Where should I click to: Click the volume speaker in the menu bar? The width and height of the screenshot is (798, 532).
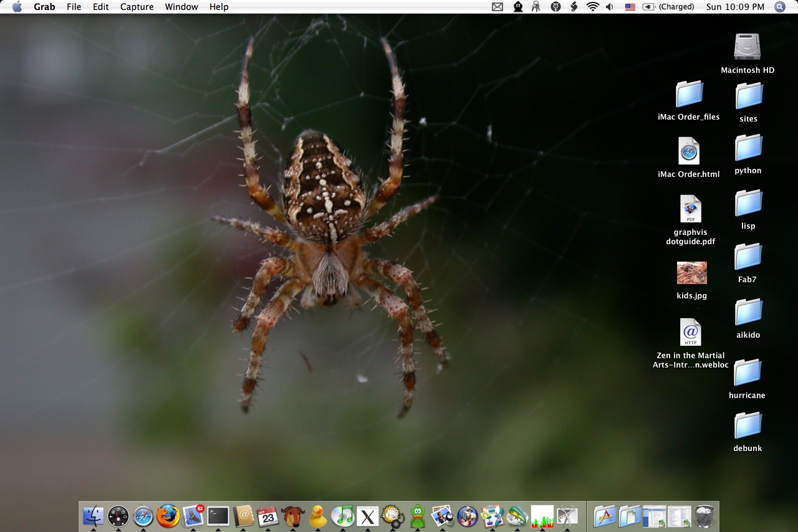tap(610, 7)
